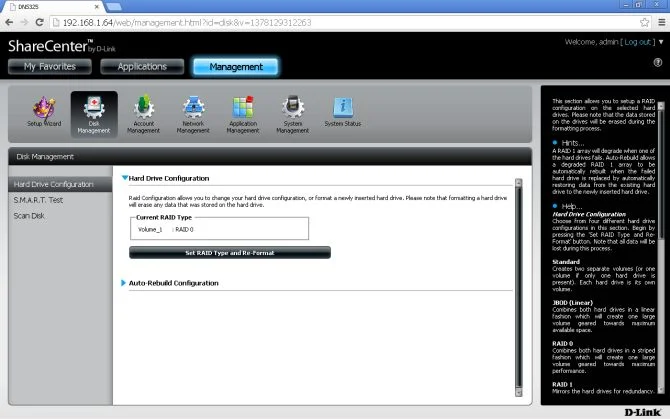Go forward with browser forward arrow
Screen dimensions: 670x419
tap(24, 22)
